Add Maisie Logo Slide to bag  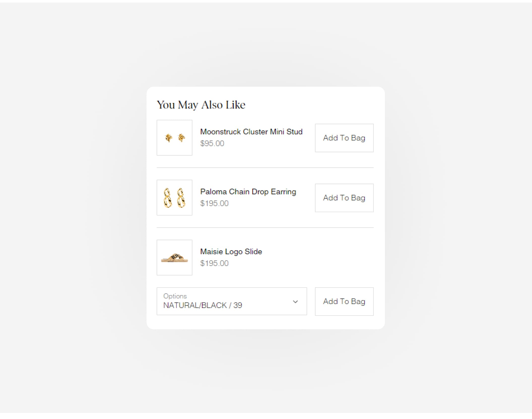344,302
